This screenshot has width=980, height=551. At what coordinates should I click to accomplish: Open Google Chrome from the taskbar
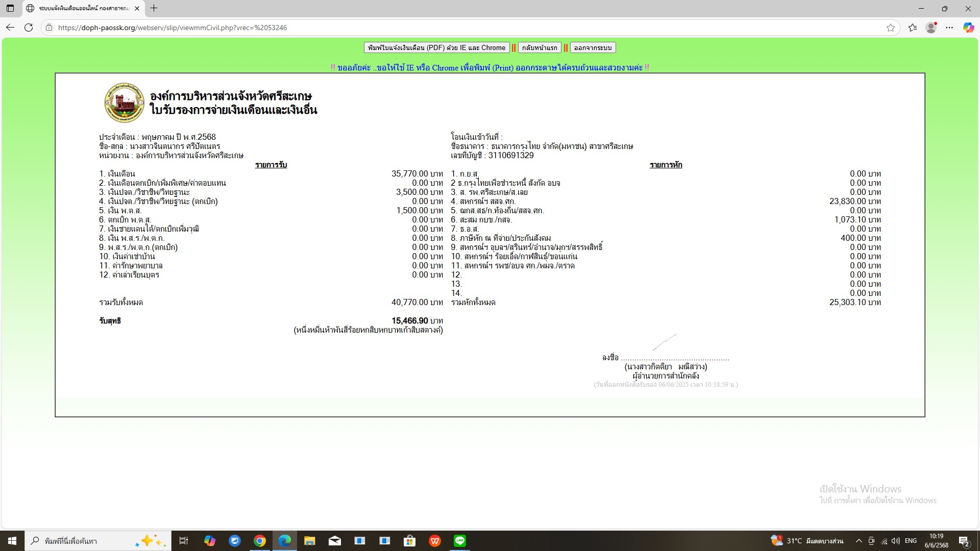pyautogui.click(x=260, y=541)
